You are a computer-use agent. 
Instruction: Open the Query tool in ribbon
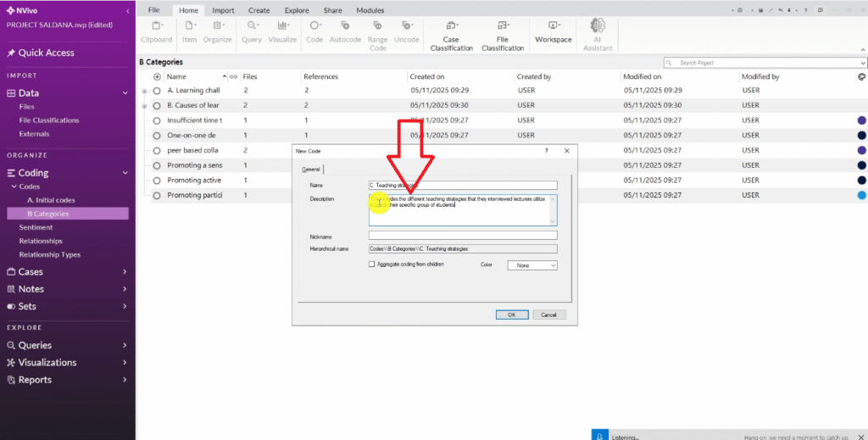point(251,31)
